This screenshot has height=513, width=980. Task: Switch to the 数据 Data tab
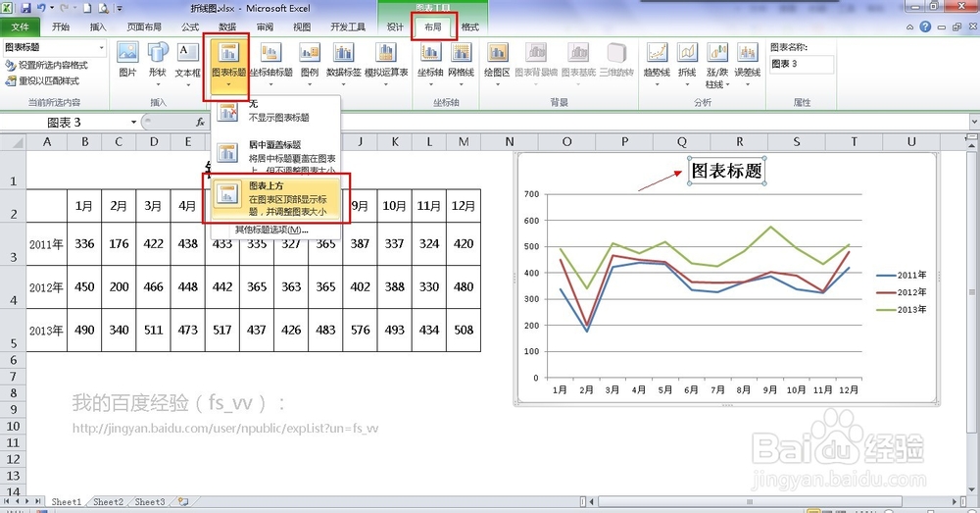(227, 26)
